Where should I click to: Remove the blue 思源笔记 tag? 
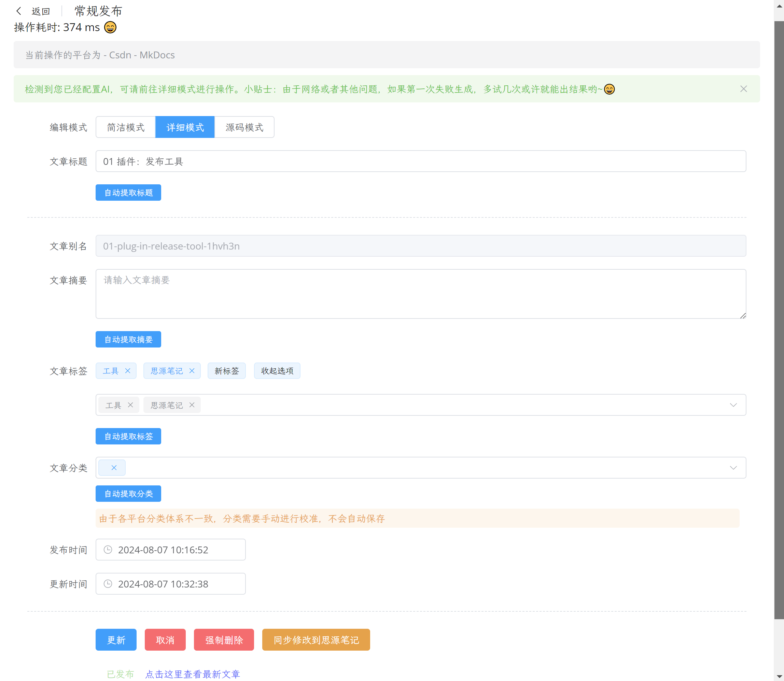(x=192, y=370)
